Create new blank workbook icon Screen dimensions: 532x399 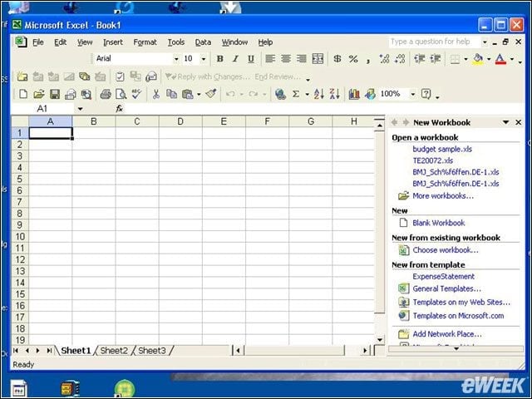[x=23, y=94]
